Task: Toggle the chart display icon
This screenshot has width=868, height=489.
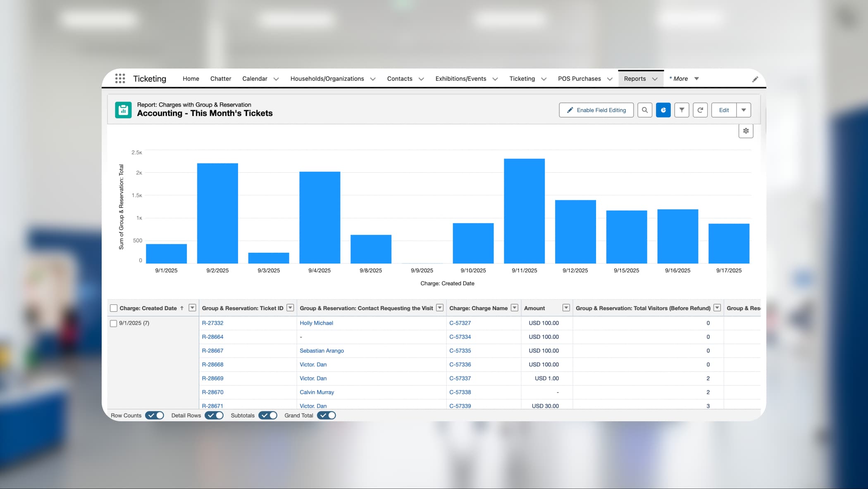Action: click(x=663, y=110)
